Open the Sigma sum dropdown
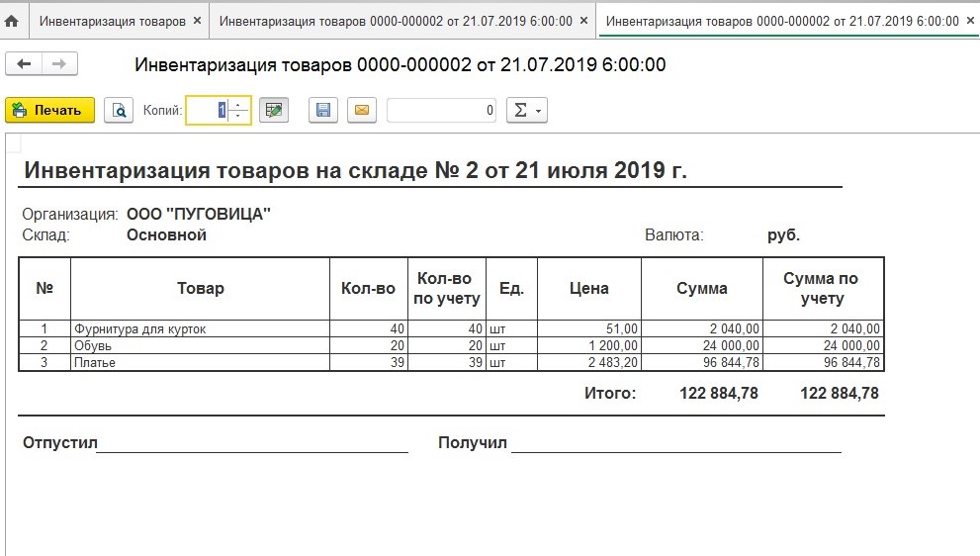980x556 pixels. (526, 111)
